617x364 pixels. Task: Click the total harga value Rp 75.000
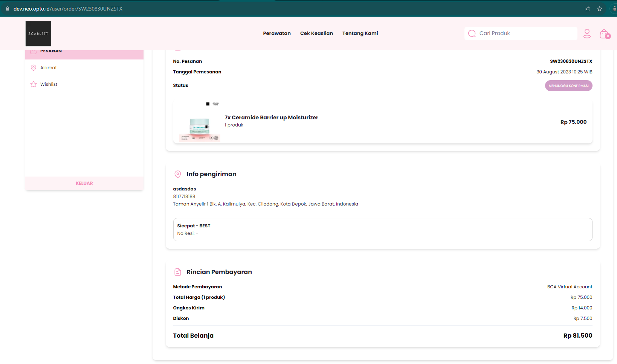point(581,297)
